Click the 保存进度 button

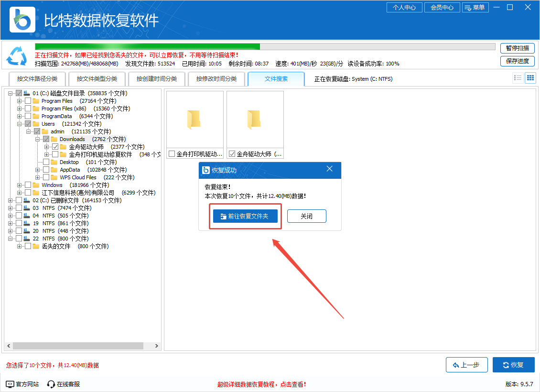click(517, 61)
